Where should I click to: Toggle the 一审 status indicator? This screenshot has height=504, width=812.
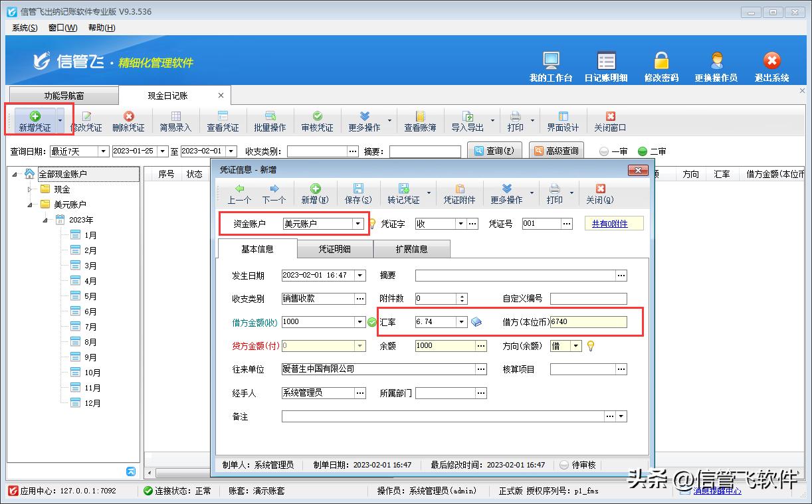point(605,151)
